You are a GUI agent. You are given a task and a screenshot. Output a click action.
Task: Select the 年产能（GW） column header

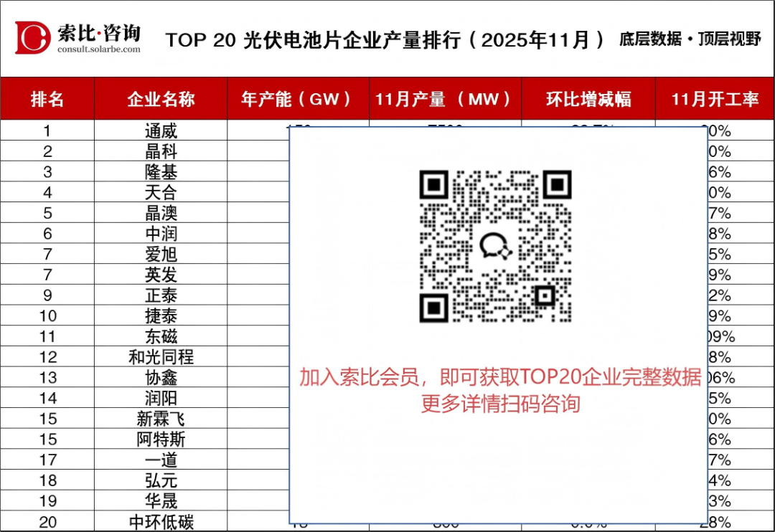pyautogui.click(x=297, y=99)
